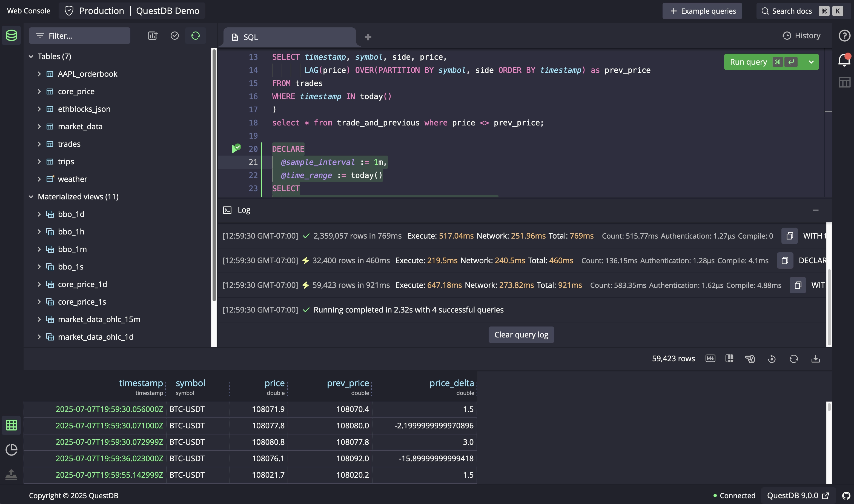The width and height of the screenshot is (854, 504).
Task: Click the move-to-column search icon
Action: coord(750,359)
